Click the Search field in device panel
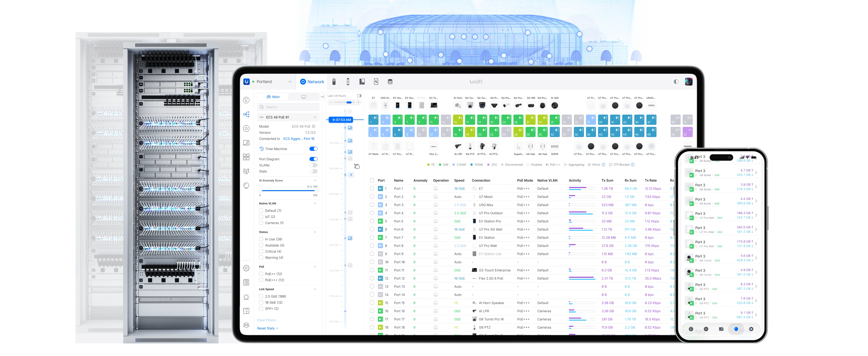This screenshot has height=356, width=868. pos(288,107)
